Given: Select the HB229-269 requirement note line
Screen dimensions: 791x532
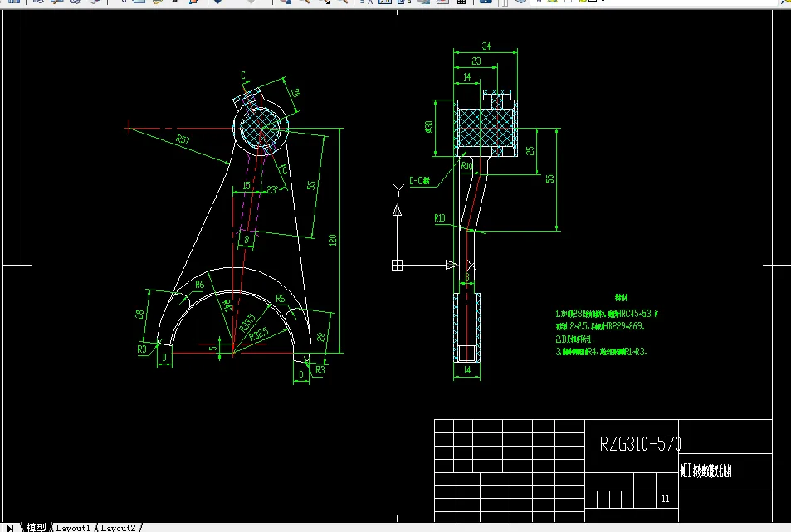Looking at the screenshot, I should [x=600, y=326].
